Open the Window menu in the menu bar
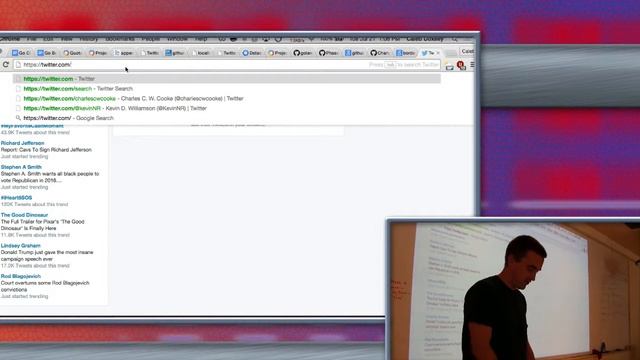 click(x=177, y=39)
